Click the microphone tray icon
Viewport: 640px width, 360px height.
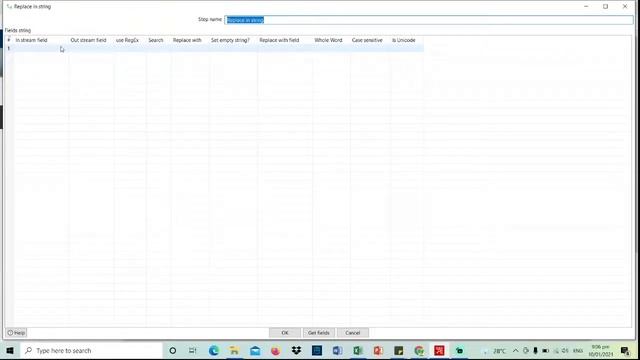[535, 351]
